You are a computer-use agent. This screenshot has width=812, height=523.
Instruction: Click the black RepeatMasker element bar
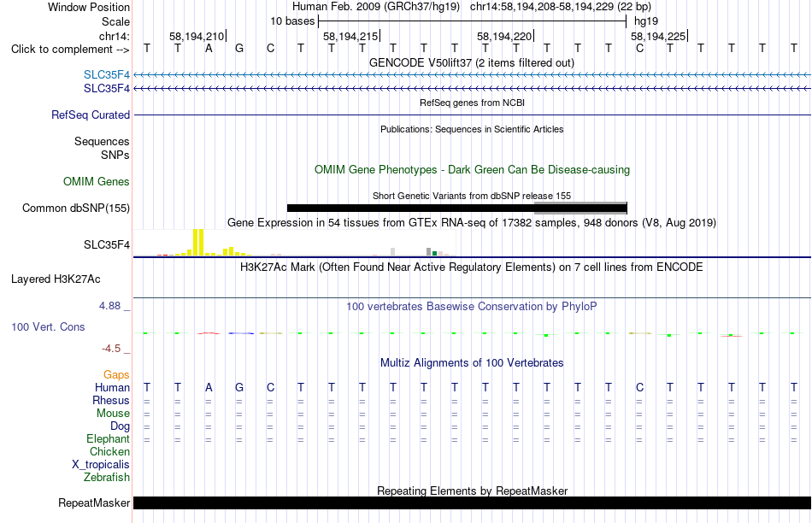coord(472,502)
